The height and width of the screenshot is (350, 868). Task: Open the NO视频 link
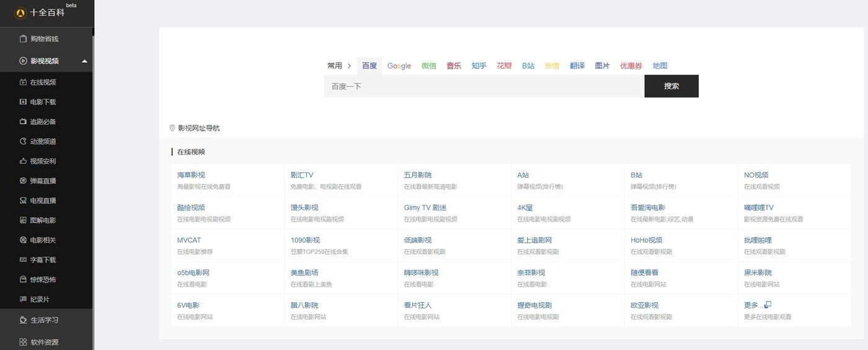[x=756, y=175]
